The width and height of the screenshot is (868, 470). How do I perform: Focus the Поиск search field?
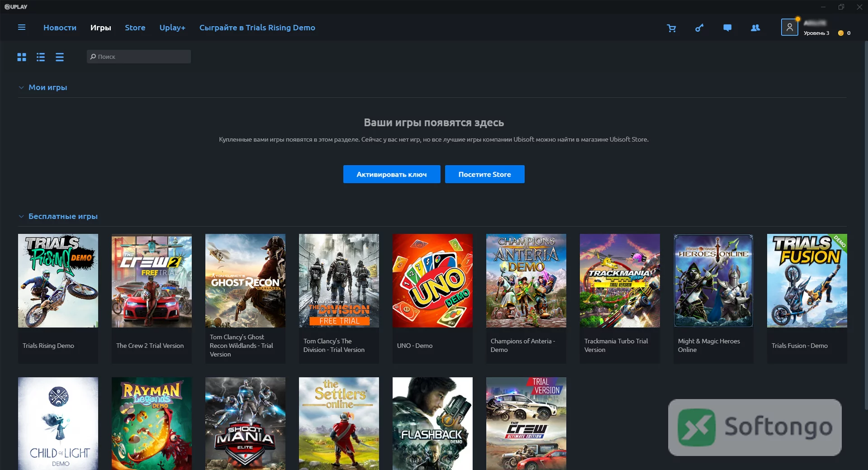(x=139, y=56)
